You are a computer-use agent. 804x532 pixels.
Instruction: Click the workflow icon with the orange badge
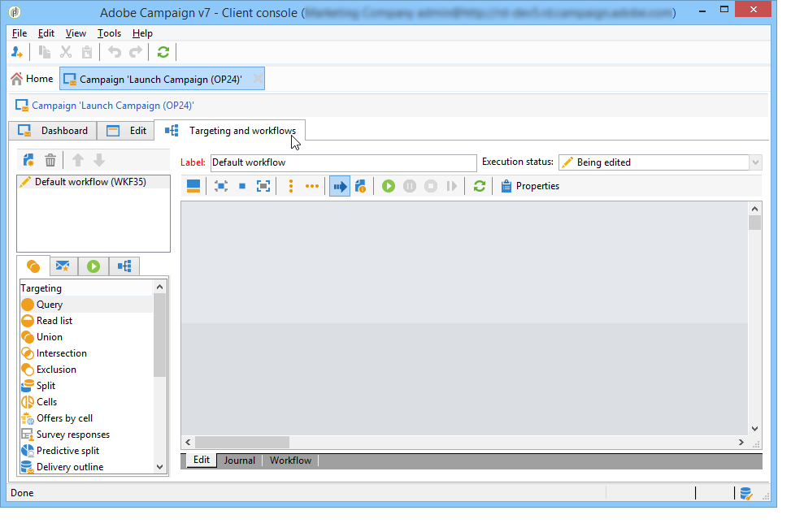coord(360,186)
